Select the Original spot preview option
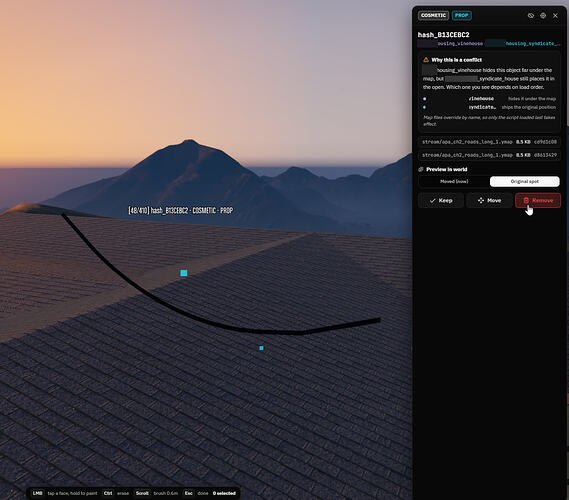 click(x=525, y=181)
